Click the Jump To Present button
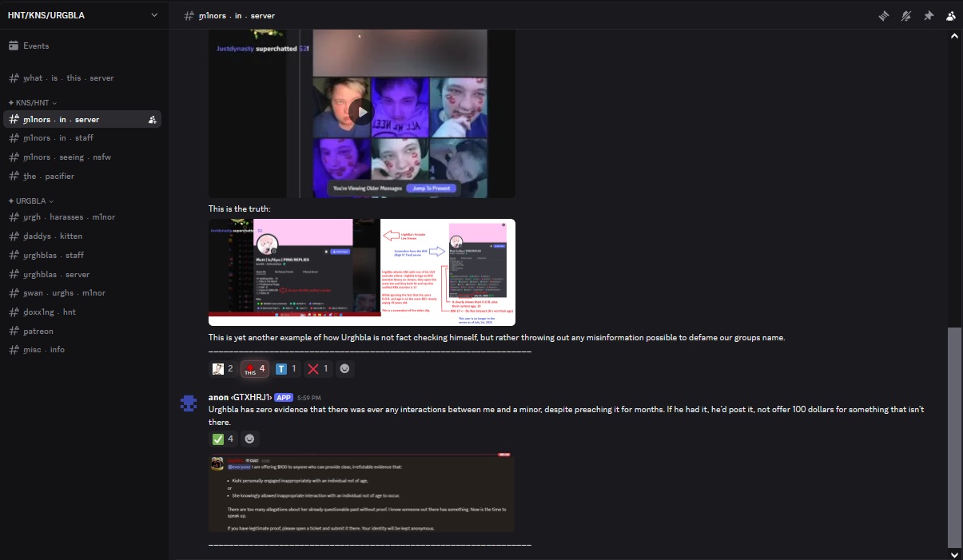The width and height of the screenshot is (963, 560). [x=433, y=188]
